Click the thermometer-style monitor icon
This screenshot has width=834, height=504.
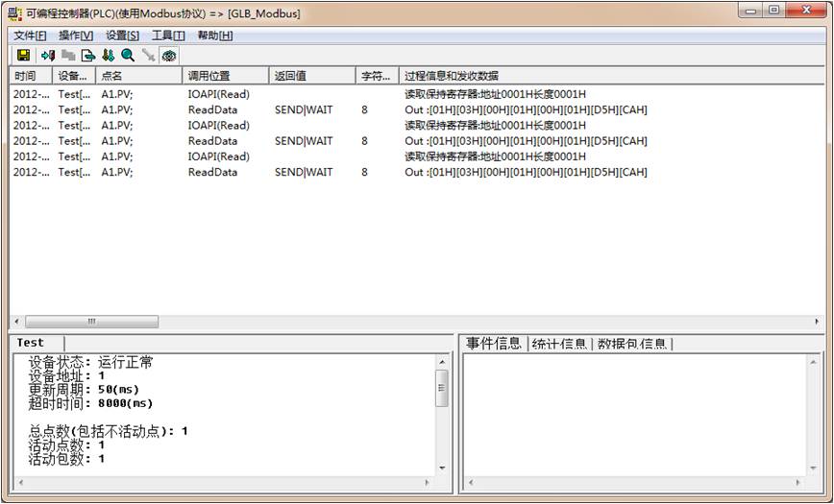click(x=108, y=56)
